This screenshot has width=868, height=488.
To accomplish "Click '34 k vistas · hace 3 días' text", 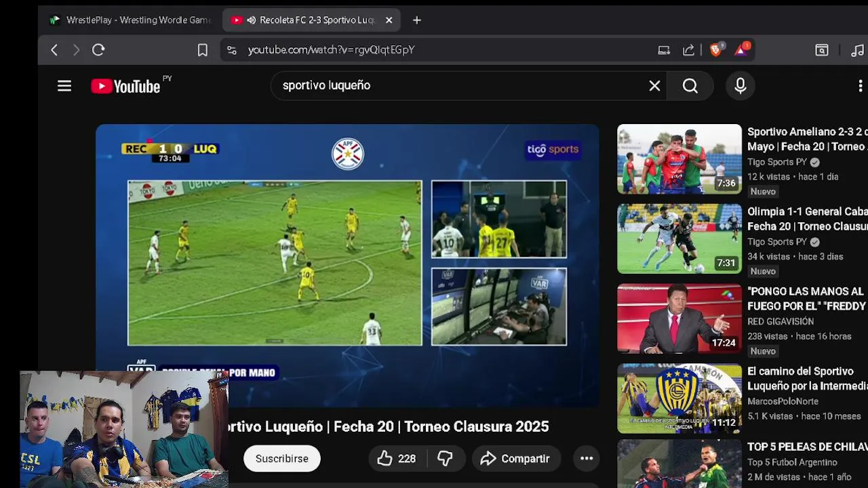I will coord(795,257).
